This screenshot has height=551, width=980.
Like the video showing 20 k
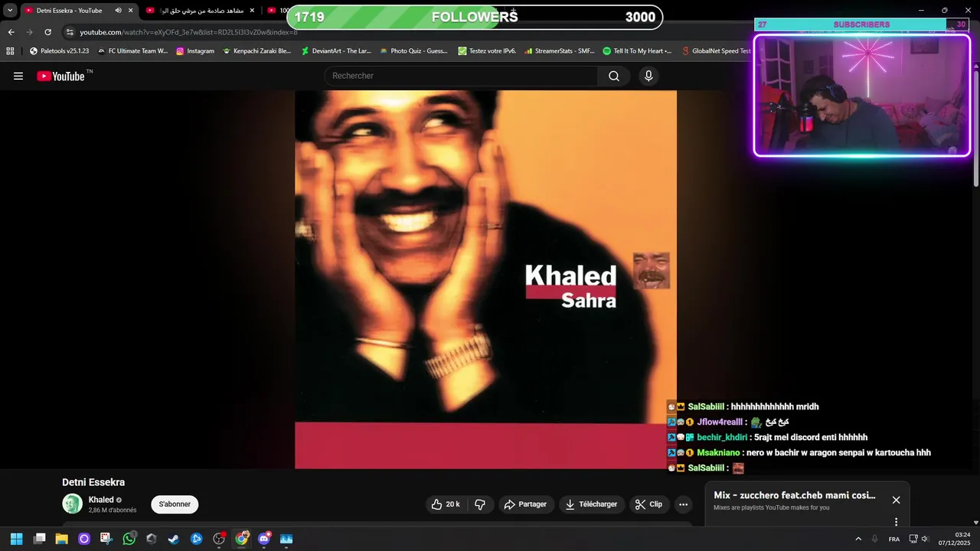tap(446, 504)
